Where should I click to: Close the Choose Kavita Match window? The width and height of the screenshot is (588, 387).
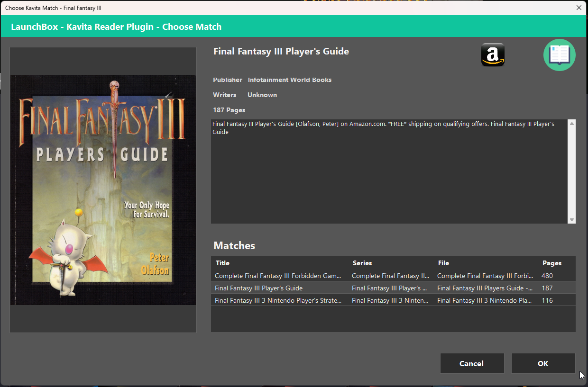[579, 8]
